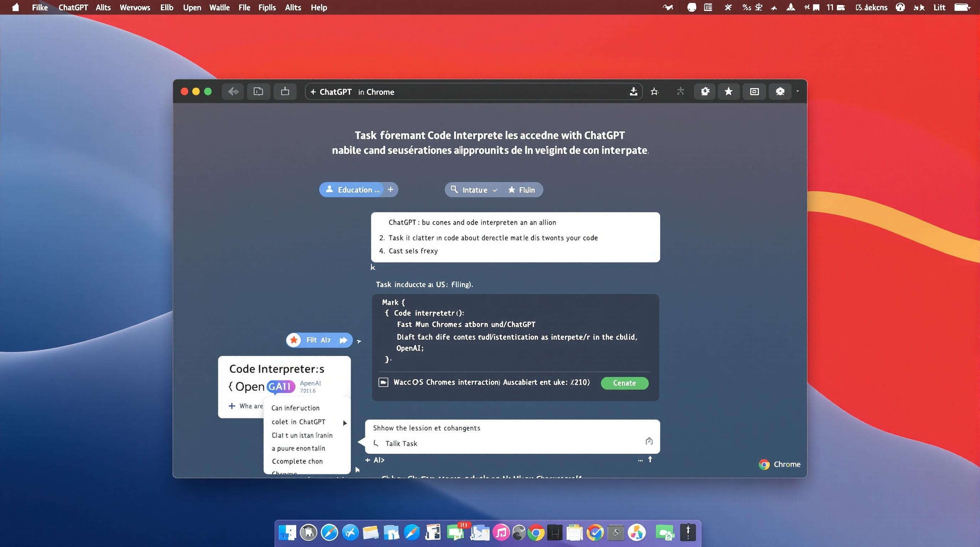Click the export icon in Tallk Task box
The height and width of the screenshot is (547, 980).
[x=649, y=441]
